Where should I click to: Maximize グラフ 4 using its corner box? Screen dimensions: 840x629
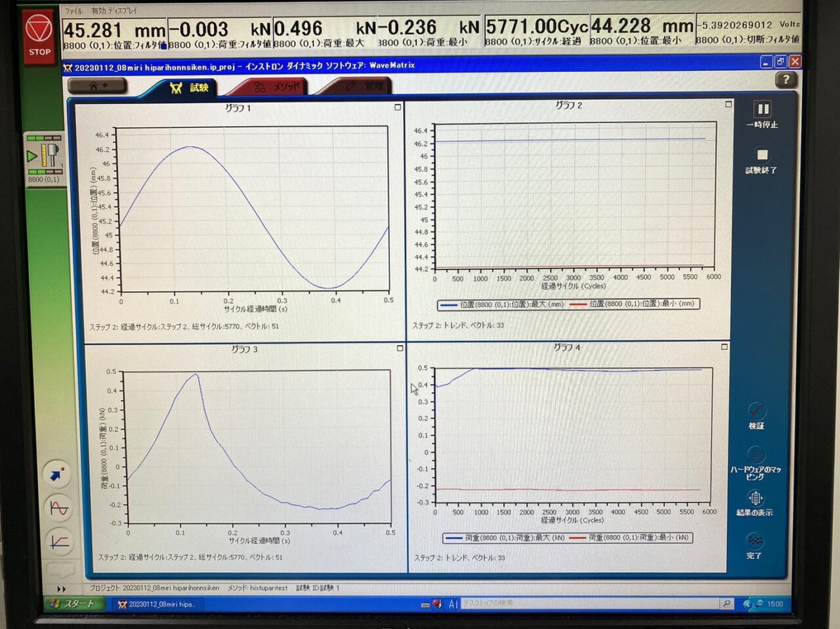pyautogui.click(x=724, y=347)
